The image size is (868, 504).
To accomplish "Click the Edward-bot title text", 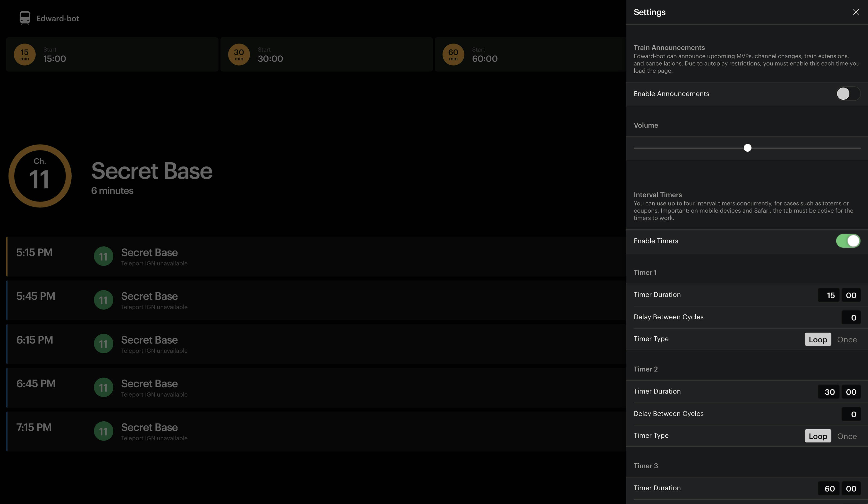I will pos(58,19).
